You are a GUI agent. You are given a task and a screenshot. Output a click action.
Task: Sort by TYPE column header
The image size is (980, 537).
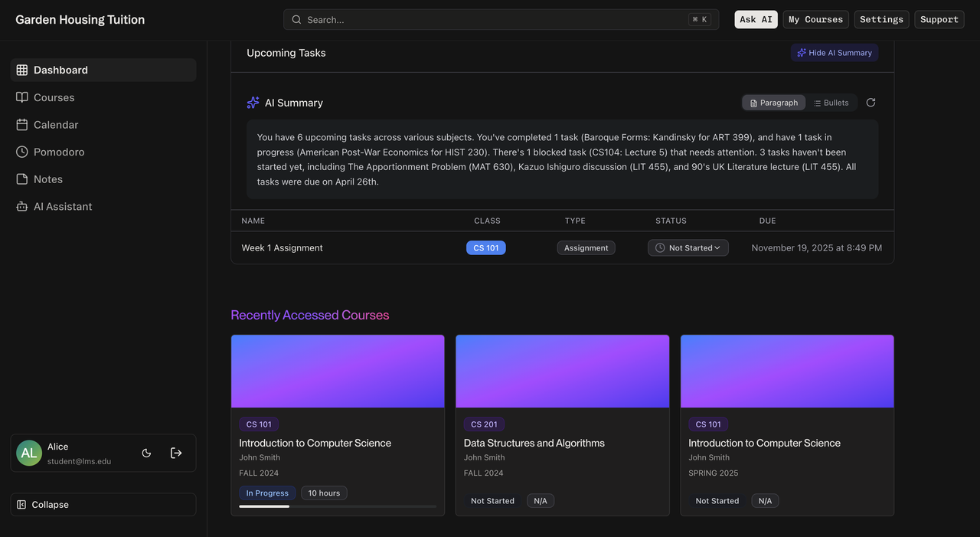[575, 221]
